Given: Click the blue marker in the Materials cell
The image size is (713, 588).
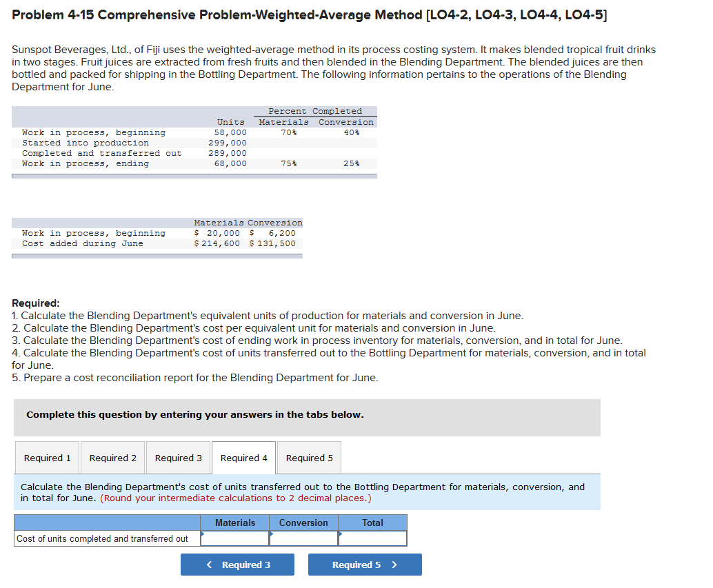Looking at the screenshot, I should pos(202,533).
